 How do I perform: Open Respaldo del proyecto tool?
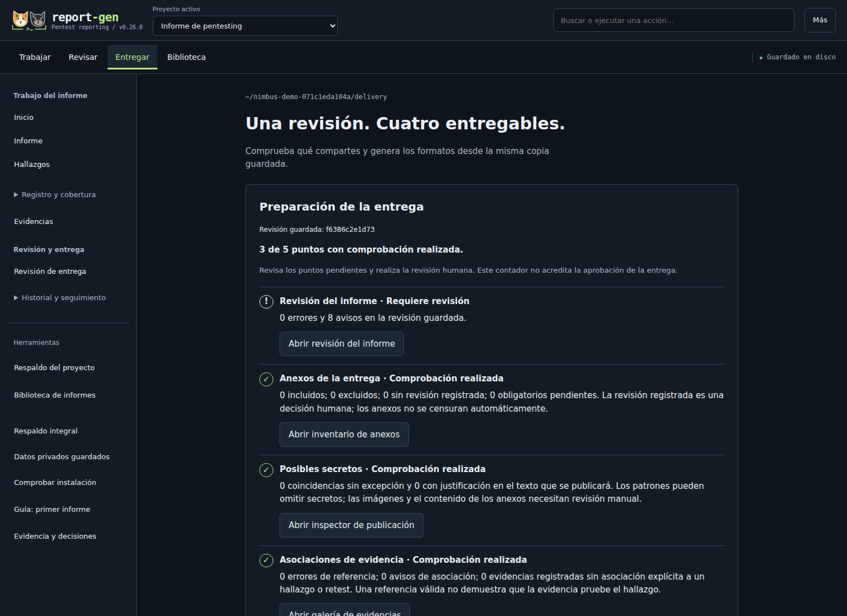coord(54,368)
